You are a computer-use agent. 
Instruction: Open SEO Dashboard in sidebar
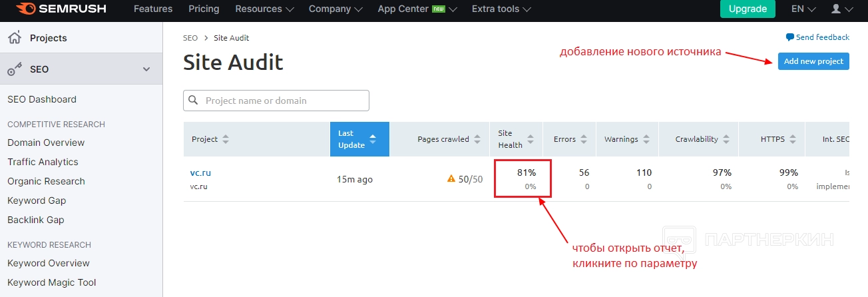[x=42, y=99]
